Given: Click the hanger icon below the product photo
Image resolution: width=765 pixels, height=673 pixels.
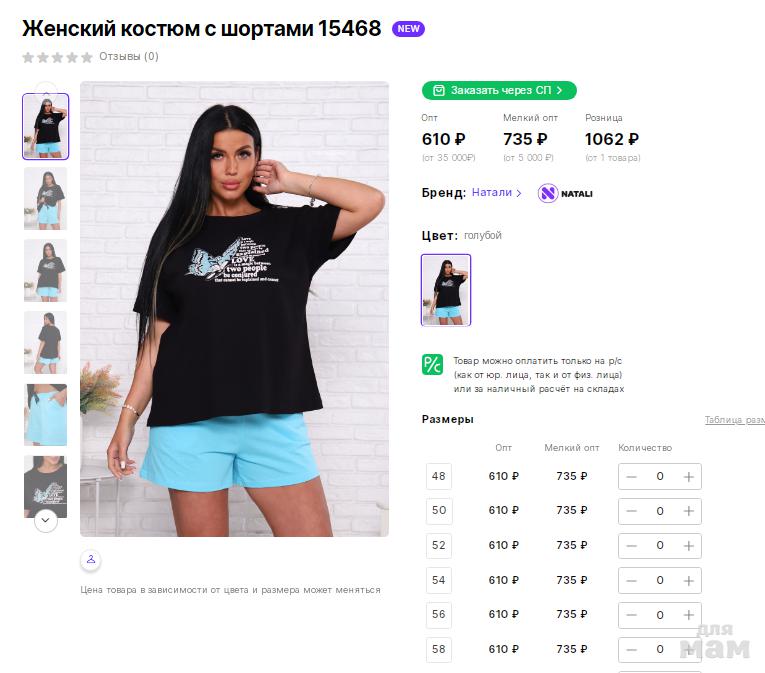Looking at the screenshot, I should [x=91, y=560].
